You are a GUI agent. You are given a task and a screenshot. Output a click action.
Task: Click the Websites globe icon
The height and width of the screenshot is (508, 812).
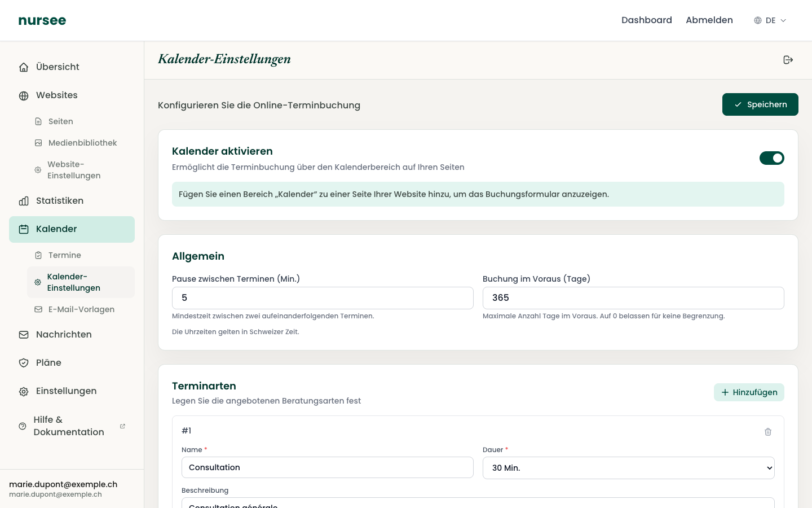pyautogui.click(x=24, y=95)
